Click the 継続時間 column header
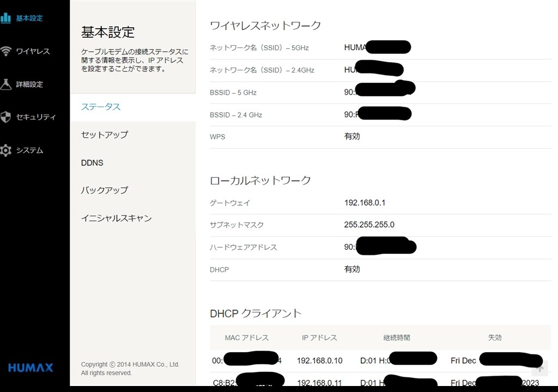Screen dimensions: 558x392 397,338
